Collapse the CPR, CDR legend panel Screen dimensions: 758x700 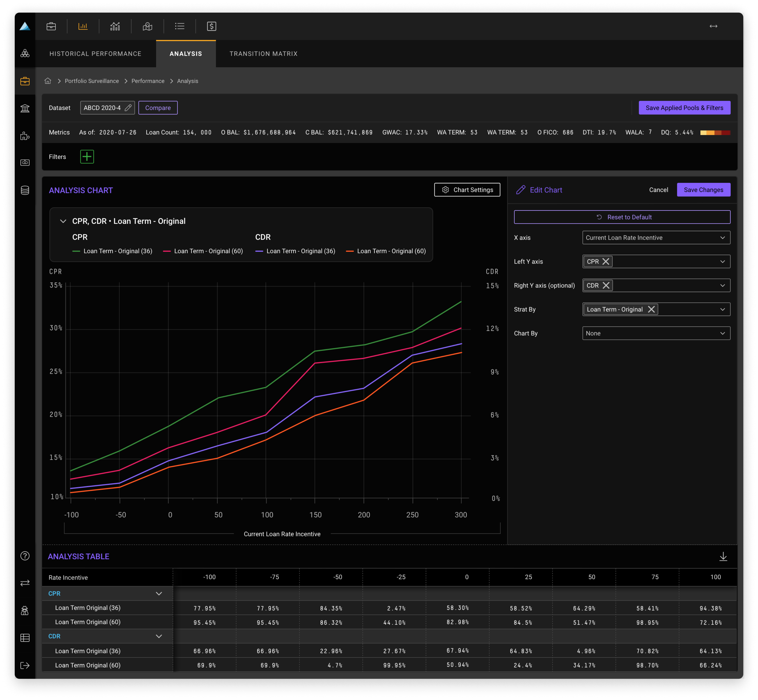(x=63, y=221)
